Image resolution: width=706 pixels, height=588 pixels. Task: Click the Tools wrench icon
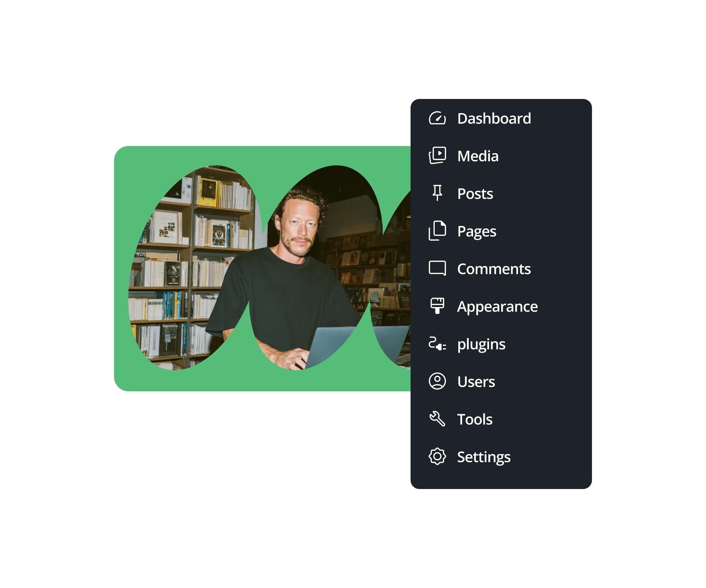click(x=437, y=419)
